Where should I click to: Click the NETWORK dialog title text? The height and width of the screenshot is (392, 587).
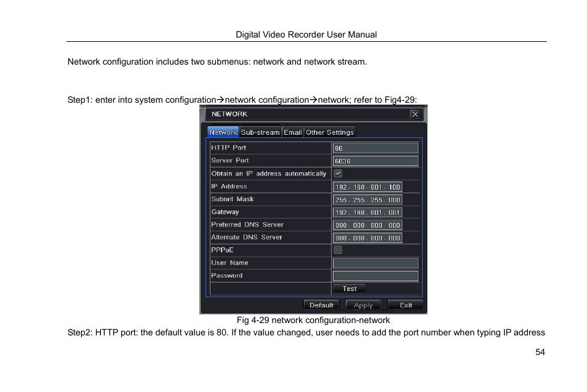(x=230, y=114)
